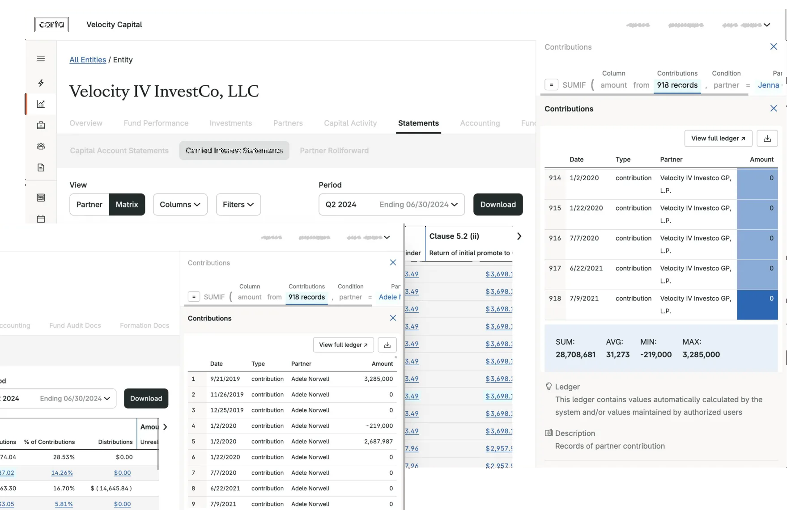812x510 pixels.
Task: Click View full ledger in Jenna panel
Action: click(718, 139)
